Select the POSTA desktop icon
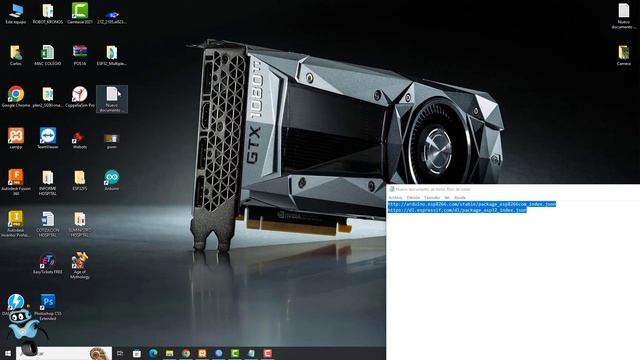The height and width of the screenshot is (360, 640). 80,55
